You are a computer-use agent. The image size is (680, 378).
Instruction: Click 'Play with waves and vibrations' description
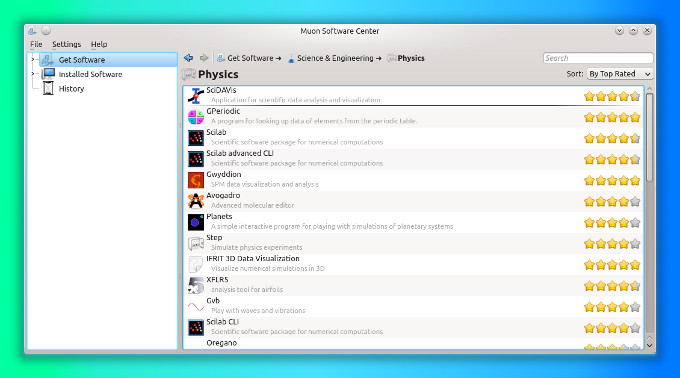pyautogui.click(x=258, y=311)
